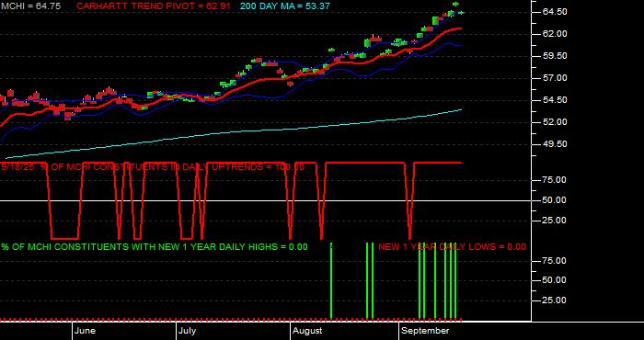Click the 62.00 price axis value
Image resolution: width=644 pixels, height=340 pixels.
[556, 34]
